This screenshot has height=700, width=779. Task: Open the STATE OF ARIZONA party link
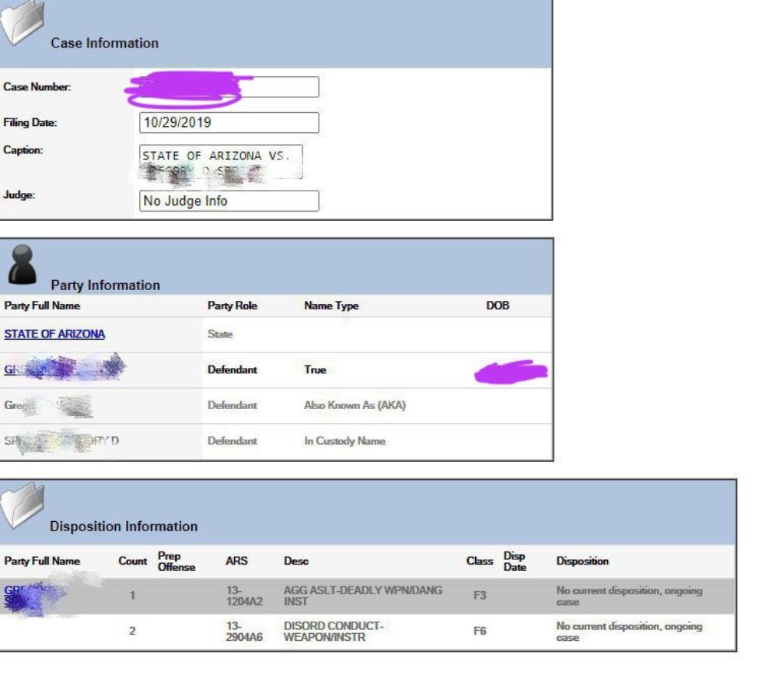[54, 334]
